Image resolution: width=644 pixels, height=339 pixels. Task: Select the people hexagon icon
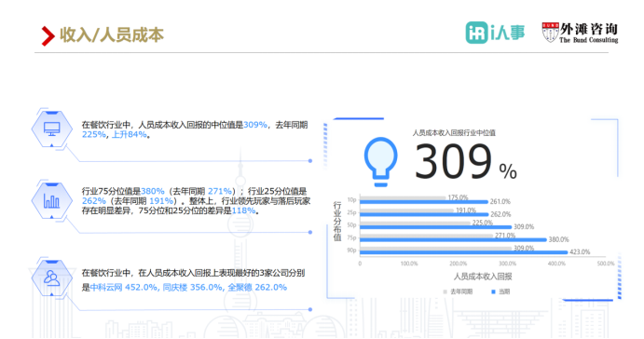52,278
